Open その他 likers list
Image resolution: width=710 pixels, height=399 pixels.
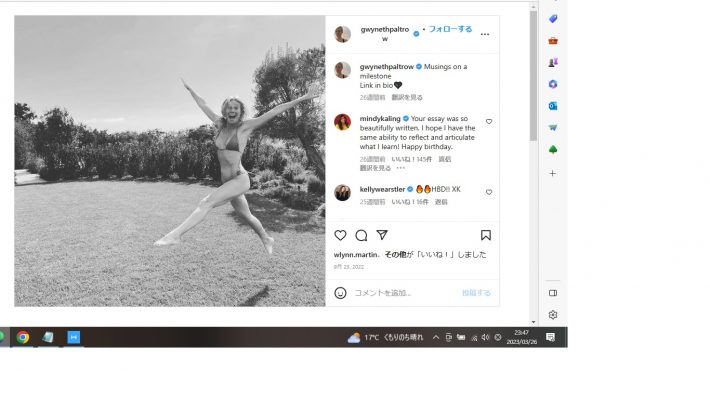coord(395,255)
